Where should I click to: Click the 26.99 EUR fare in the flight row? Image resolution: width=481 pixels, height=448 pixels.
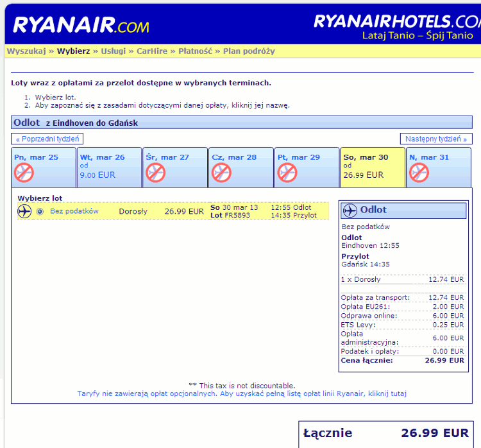click(184, 212)
